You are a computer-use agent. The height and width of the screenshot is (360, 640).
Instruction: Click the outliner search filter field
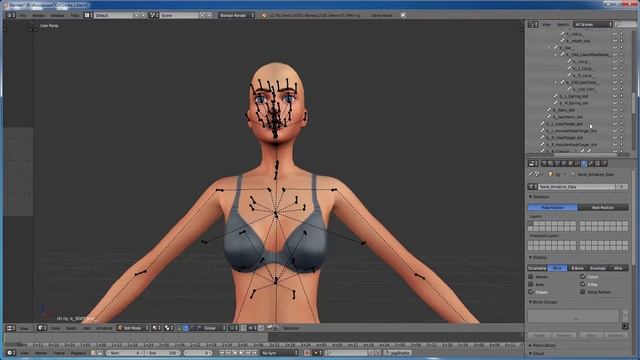pos(626,24)
